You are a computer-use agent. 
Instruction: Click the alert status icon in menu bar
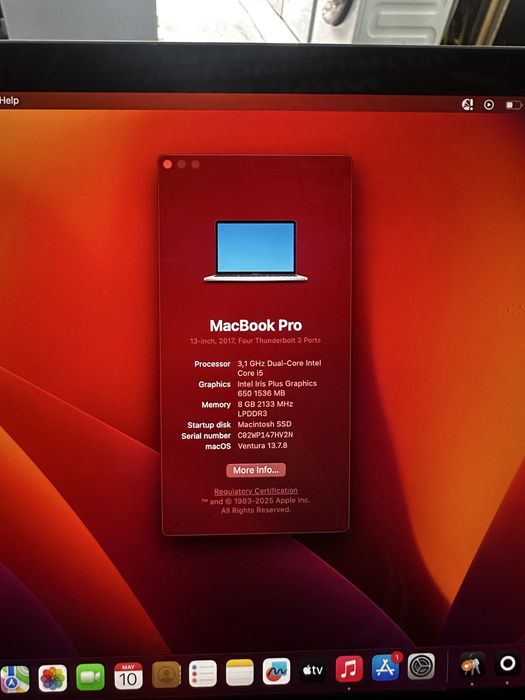coord(467,104)
